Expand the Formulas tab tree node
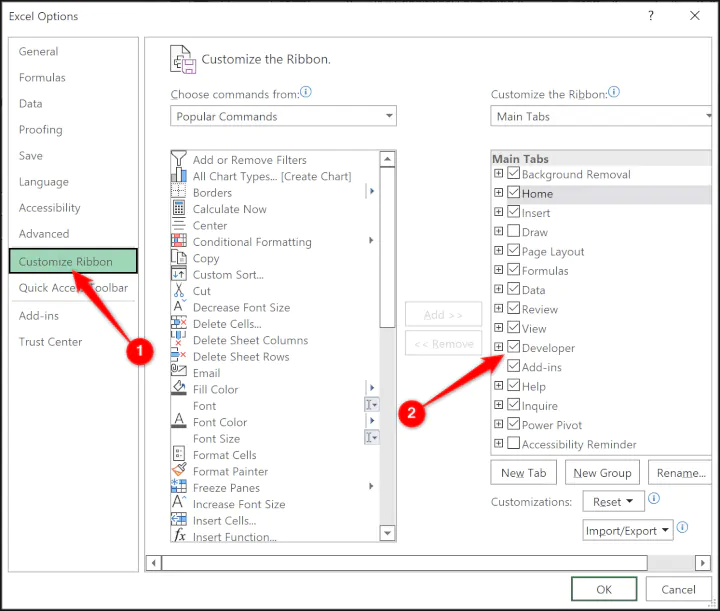 [x=498, y=269]
